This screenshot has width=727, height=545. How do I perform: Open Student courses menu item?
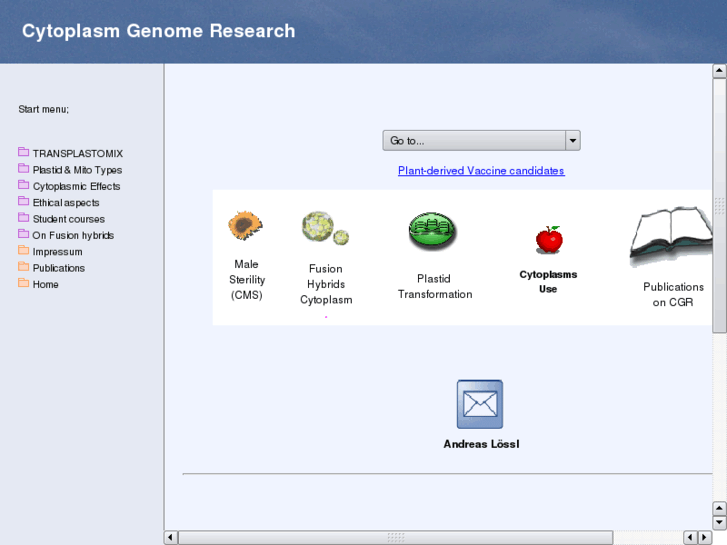pyautogui.click(x=68, y=219)
